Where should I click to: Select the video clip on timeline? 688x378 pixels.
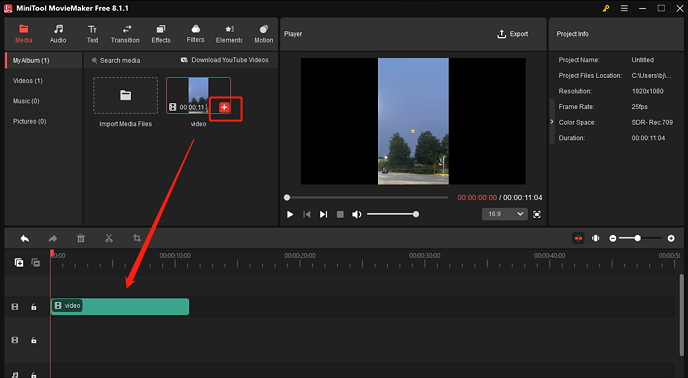pyautogui.click(x=120, y=306)
